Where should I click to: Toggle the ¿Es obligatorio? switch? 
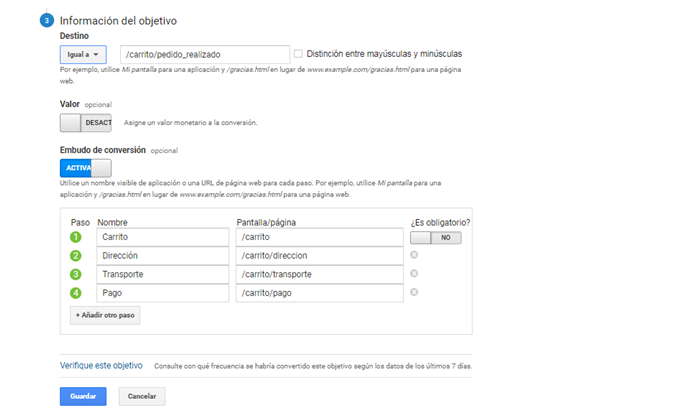pyautogui.click(x=436, y=237)
